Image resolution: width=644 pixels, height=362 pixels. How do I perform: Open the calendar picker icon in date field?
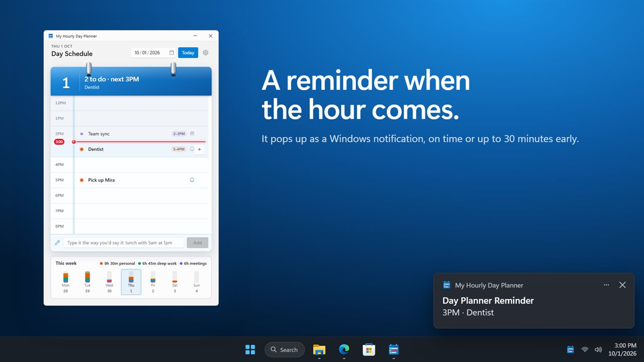[172, 53]
